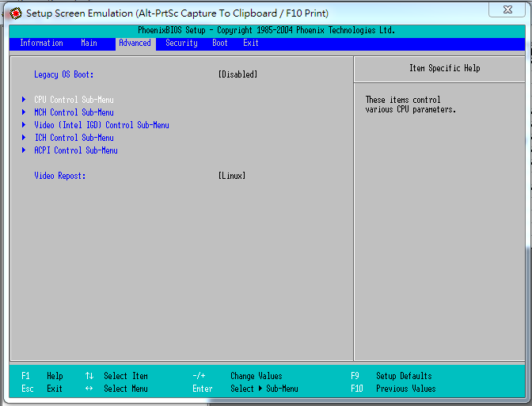Open ICH Control Sub-Menu entry
The width and height of the screenshot is (532, 406).
pos(74,138)
